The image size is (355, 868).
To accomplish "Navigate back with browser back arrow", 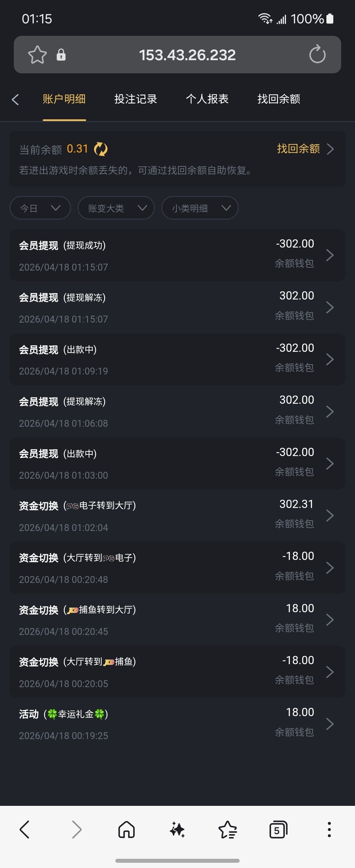I will tap(25, 829).
